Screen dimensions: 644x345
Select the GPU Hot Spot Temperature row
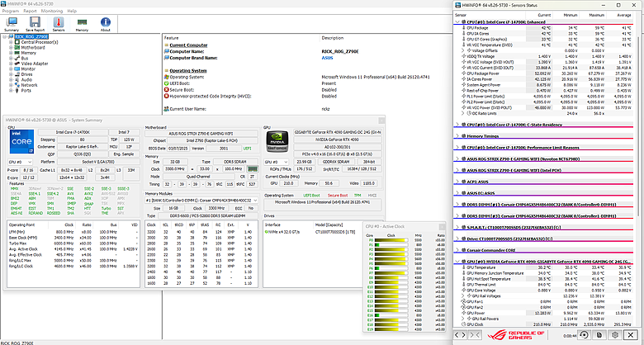point(543,278)
